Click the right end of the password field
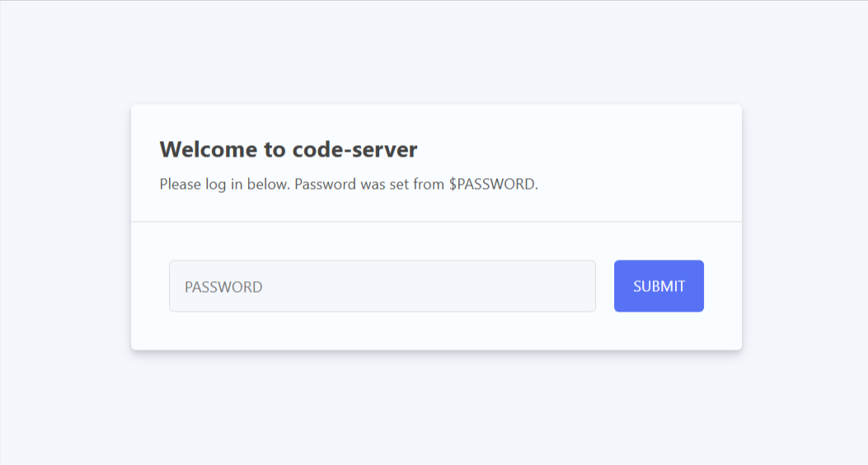 click(581, 286)
